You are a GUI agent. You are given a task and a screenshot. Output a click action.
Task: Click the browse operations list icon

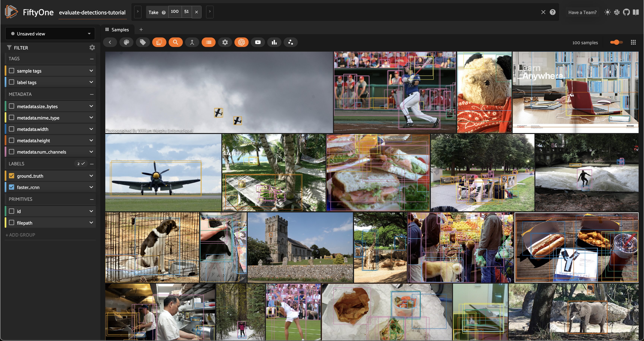click(x=209, y=42)
